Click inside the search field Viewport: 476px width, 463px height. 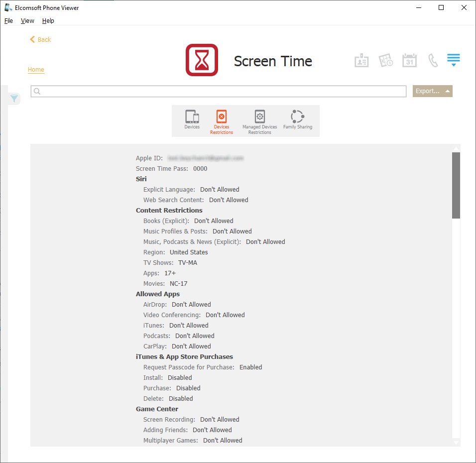tap(219, 91)
